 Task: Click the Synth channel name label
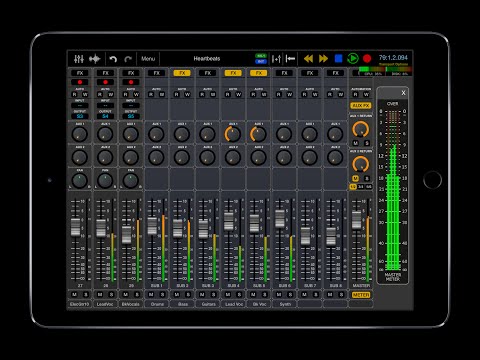click(x=285, y=304)
